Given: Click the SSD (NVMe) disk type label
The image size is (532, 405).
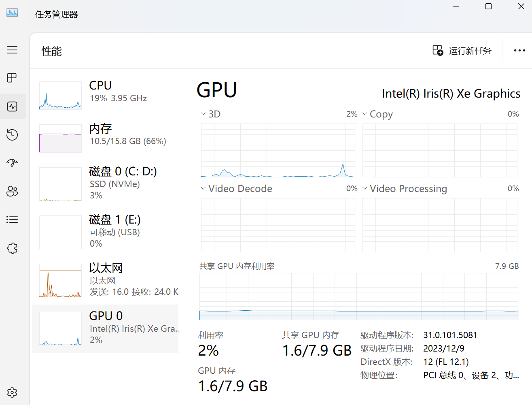Looking at the screenshot, I should (115, 184).
